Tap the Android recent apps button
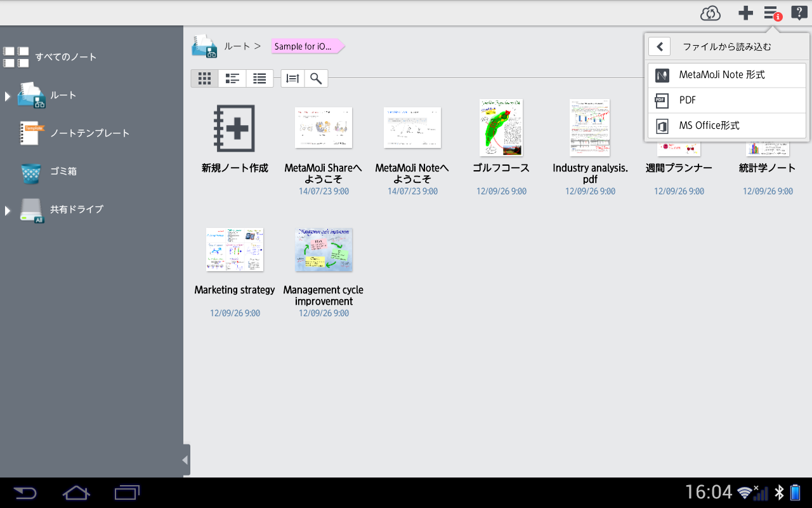This screenshot has height=508, width=812. click(x=127, y=493)
